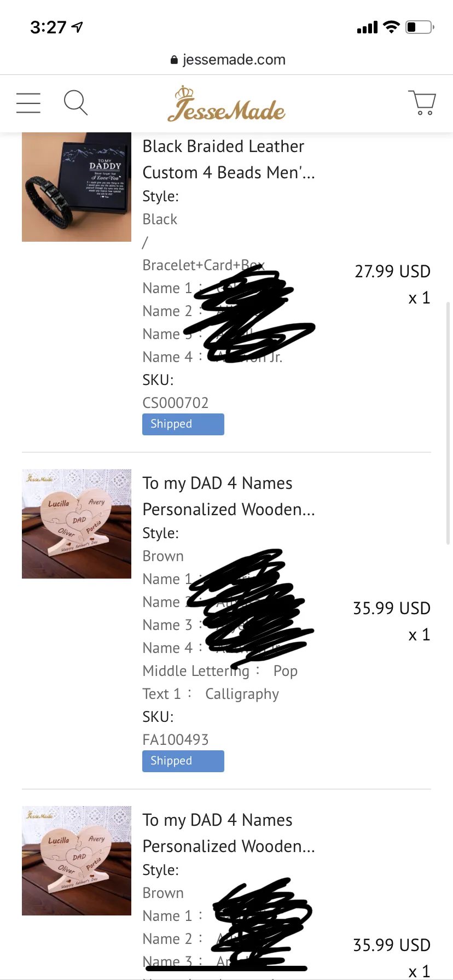View the bottom wooden heart puzzle image

77,861
